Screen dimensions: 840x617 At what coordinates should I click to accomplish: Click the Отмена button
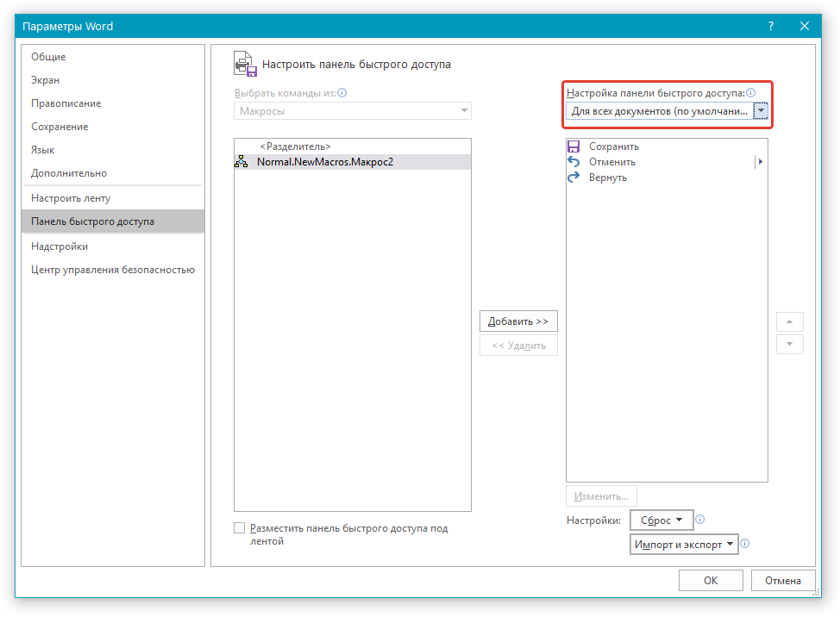(x=783, y=581)
